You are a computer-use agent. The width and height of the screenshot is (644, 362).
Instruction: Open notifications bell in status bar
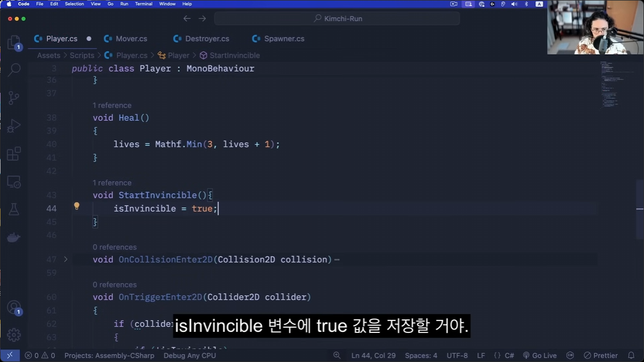(631, 355)
